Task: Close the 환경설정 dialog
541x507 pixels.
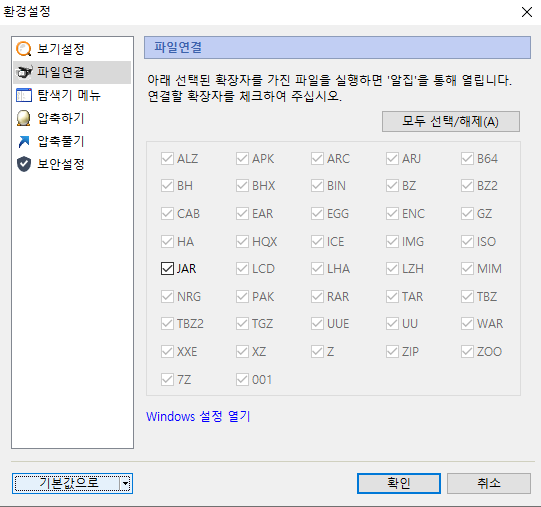Action: point(527,12)
